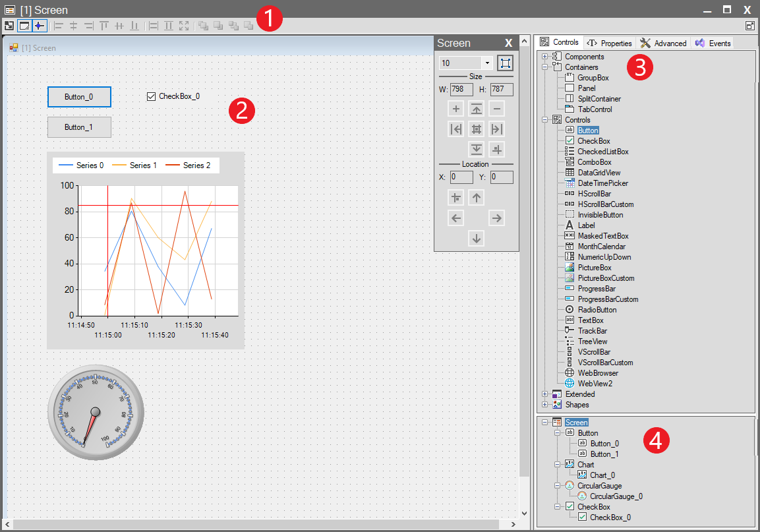Open the Events tab
Image resolution: width=760 pixels, height=532 pixels.
pyautogui.click(x=713, y=43)
